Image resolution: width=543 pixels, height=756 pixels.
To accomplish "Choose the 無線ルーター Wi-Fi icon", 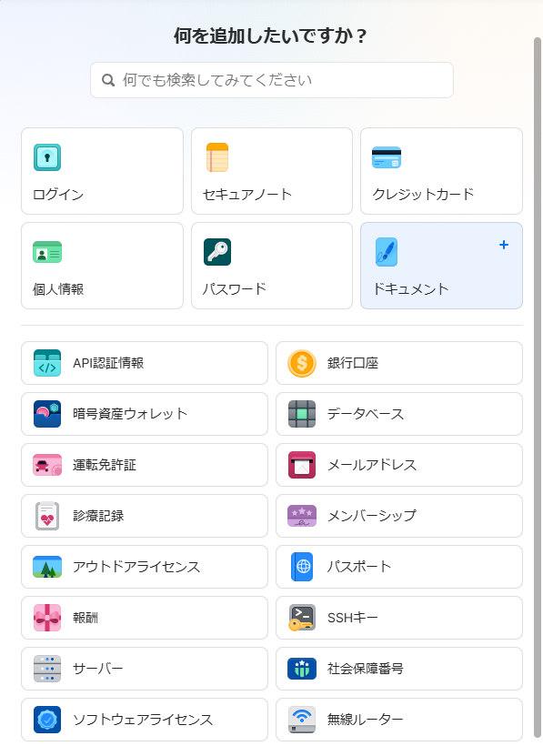I will coord(302,720).
